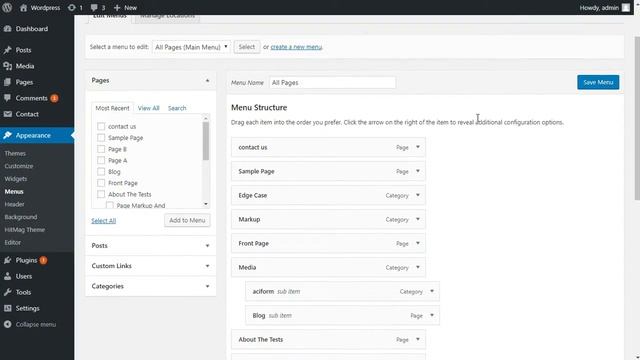Click the Comments sidebar icon
The image size is (640, 360).
tap(7, 98)
